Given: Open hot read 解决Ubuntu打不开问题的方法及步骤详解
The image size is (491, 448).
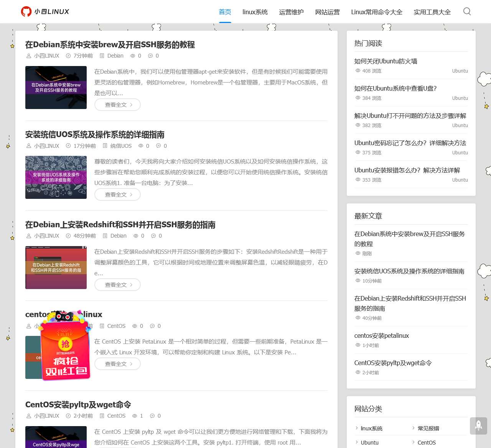Looking at the screenshot, I should 410,116.
